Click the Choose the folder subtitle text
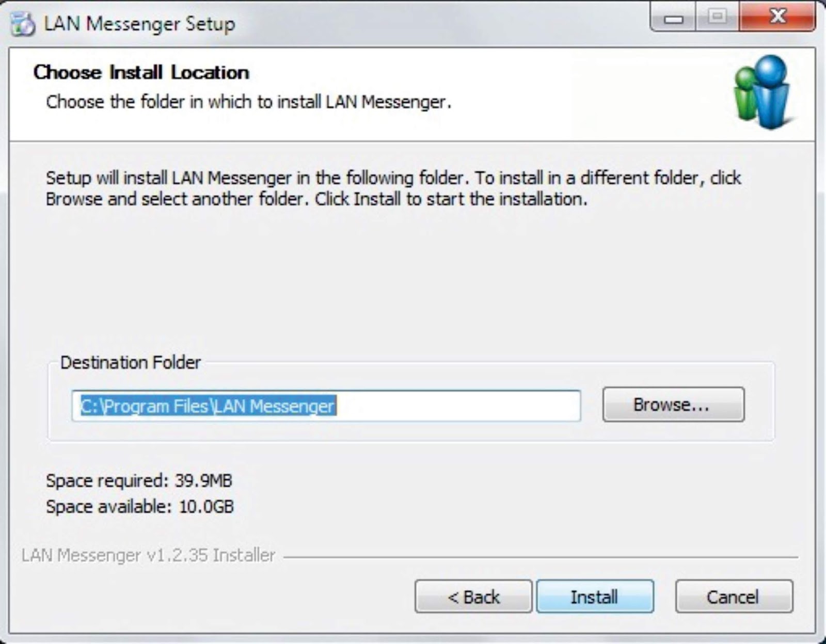Viewport: 826px width, 644px height. [x=248, y=102]
